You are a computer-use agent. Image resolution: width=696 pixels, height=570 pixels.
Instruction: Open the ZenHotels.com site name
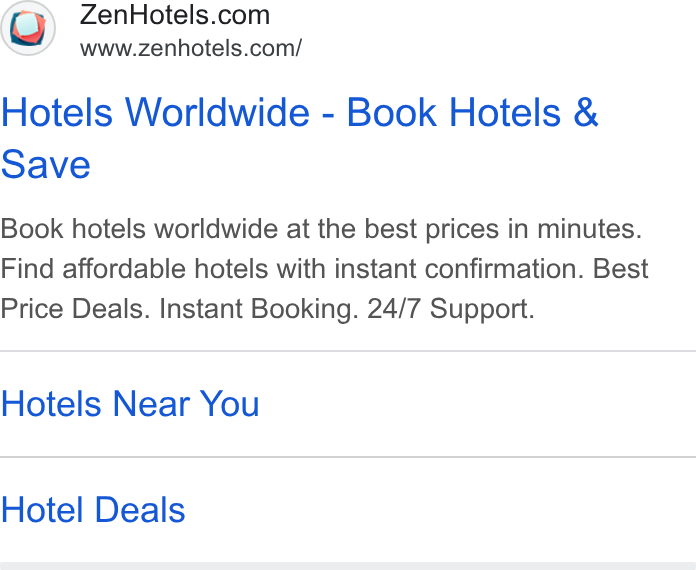coord(174,15)
